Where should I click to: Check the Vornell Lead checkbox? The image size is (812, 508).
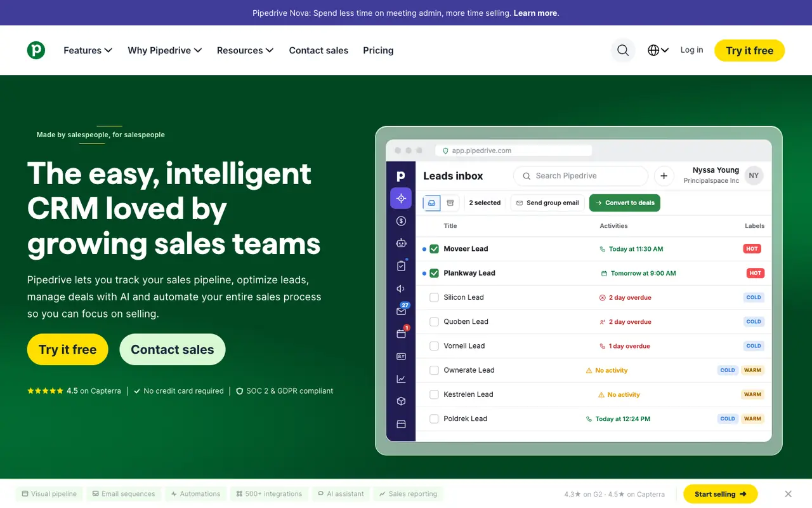click(x=435, y=346)
